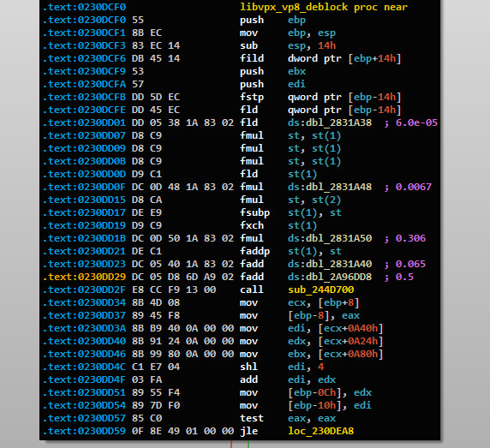Click the mov ebx, [ecx+0A80h] line
This screenshot has width=490, height=448.
point(311,354)
